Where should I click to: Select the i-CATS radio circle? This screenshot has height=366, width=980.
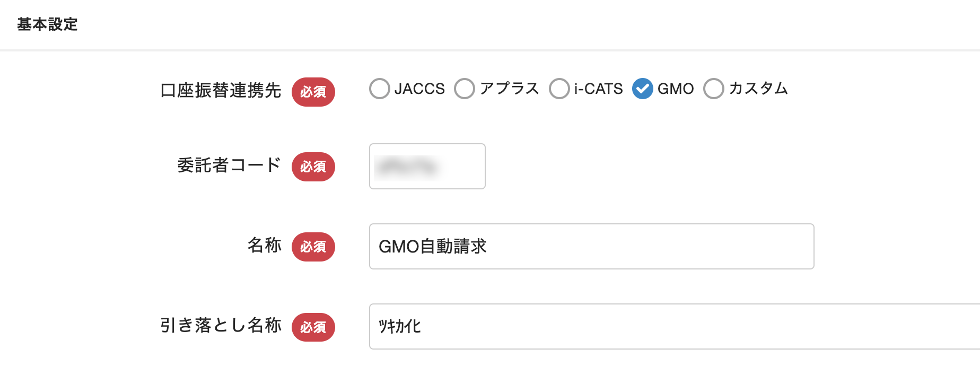point(559,89)
